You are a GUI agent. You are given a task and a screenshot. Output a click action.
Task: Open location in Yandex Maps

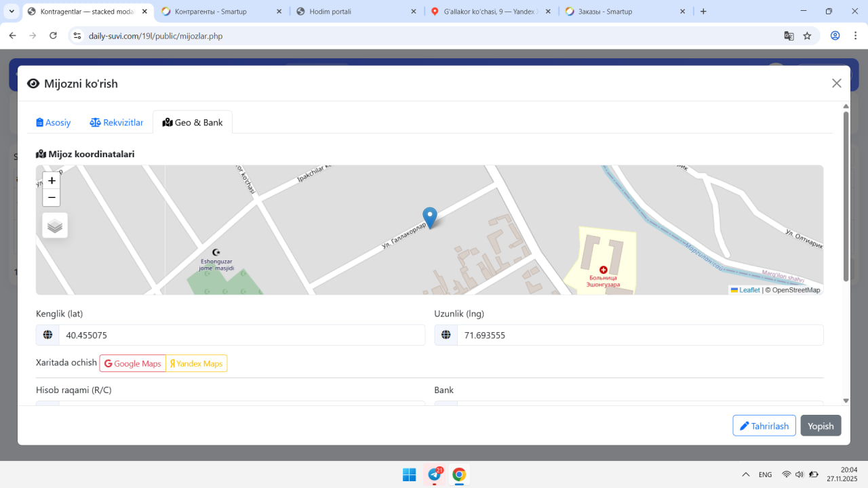197,364
